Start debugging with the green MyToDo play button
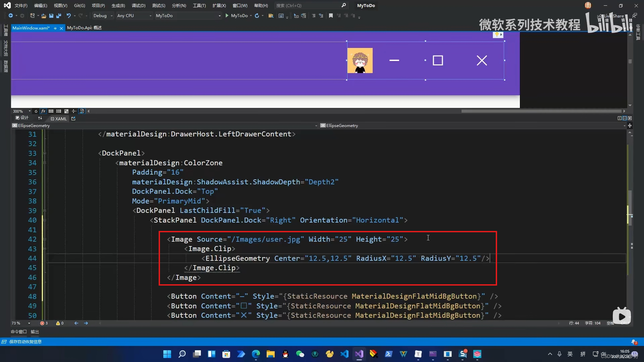644x362 pixels. click(x=227, y=16)
